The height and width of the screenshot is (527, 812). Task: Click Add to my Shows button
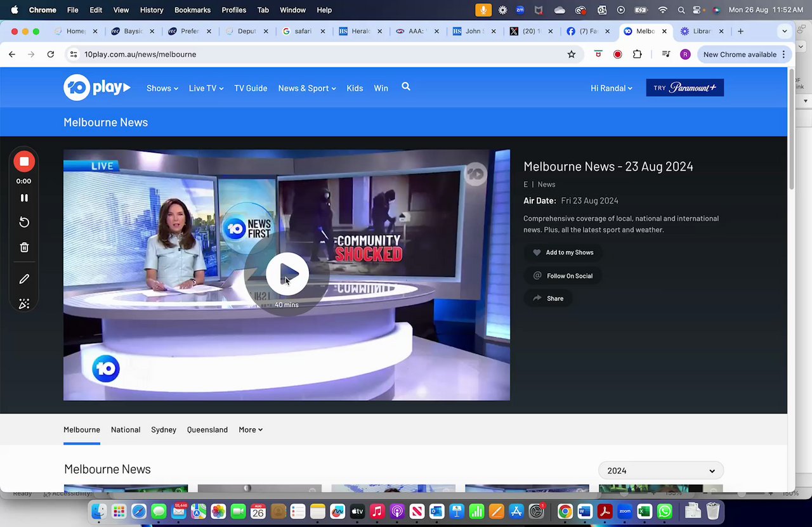pyautogui.click(x=563, y=252)
